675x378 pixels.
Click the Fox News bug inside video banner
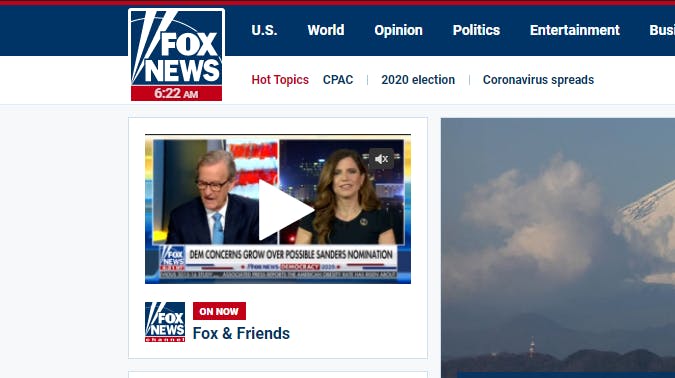coord(172,257)
